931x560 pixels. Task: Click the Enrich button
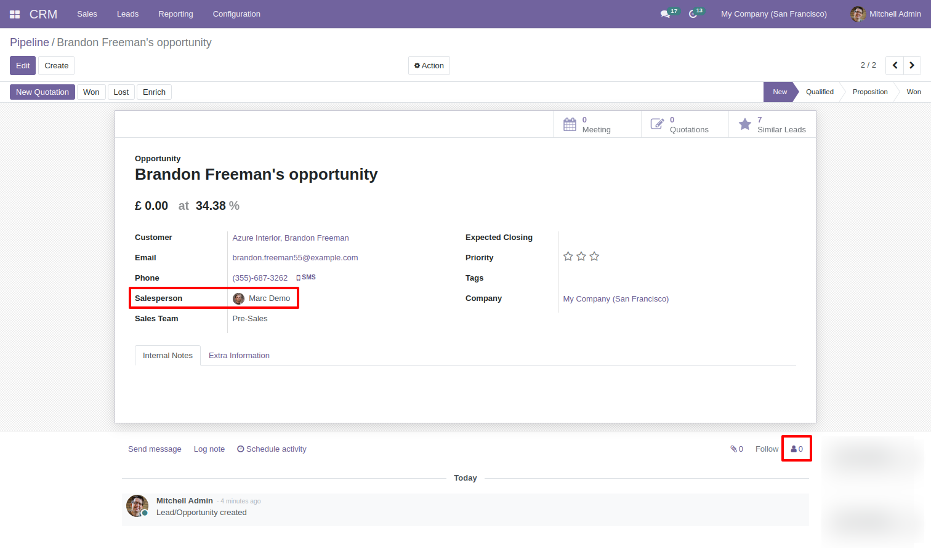tap(154, 92)
